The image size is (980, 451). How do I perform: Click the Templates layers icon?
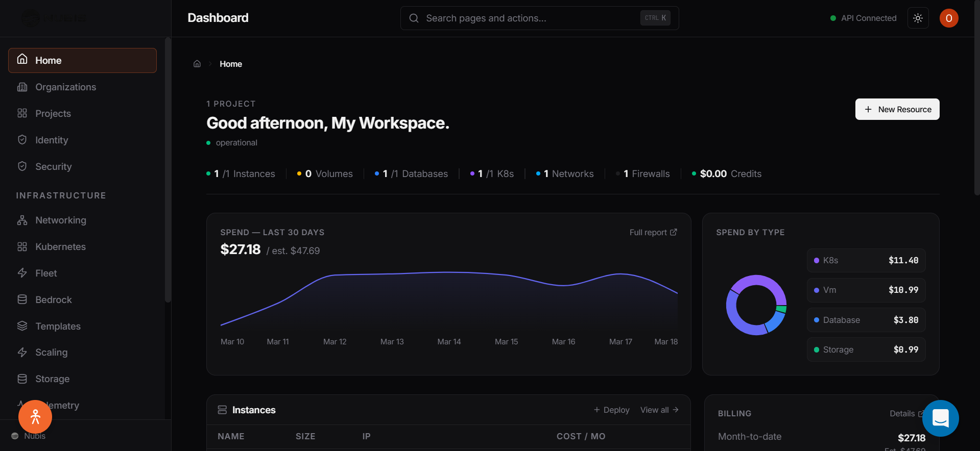pos(22,326)
